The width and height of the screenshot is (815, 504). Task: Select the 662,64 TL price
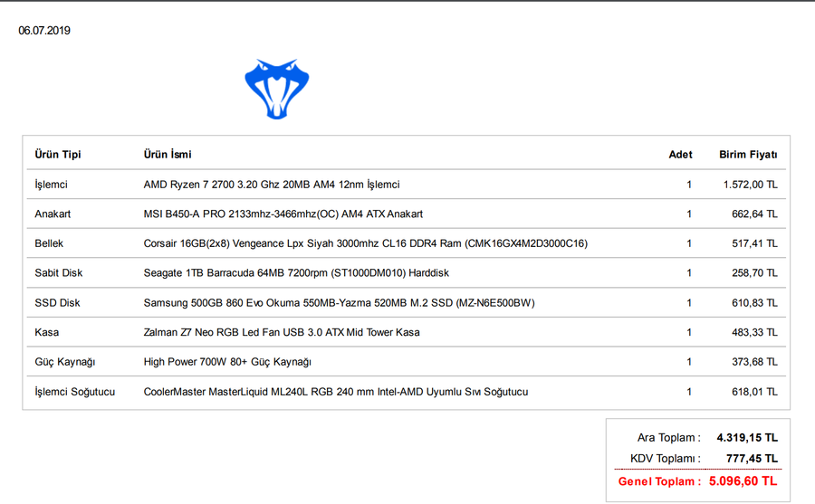click(754, 214)
